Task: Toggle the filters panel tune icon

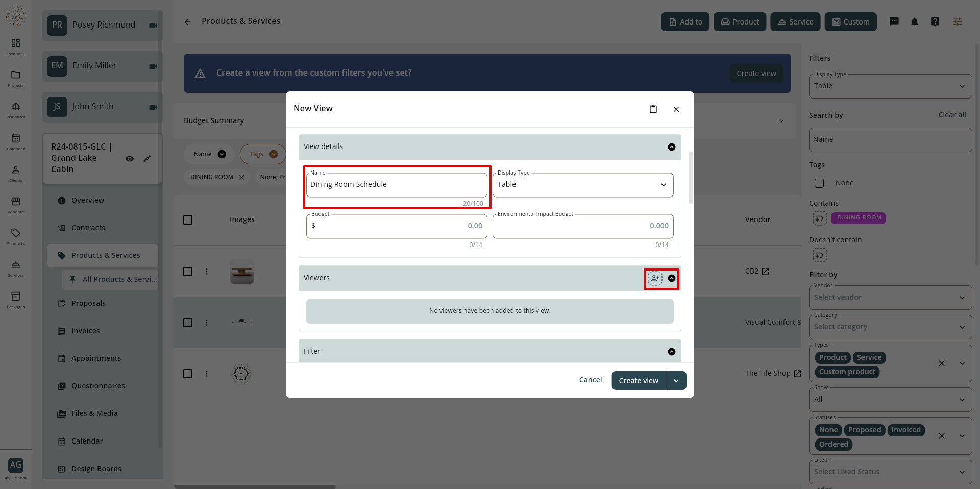Action: [x=958, y=22]
